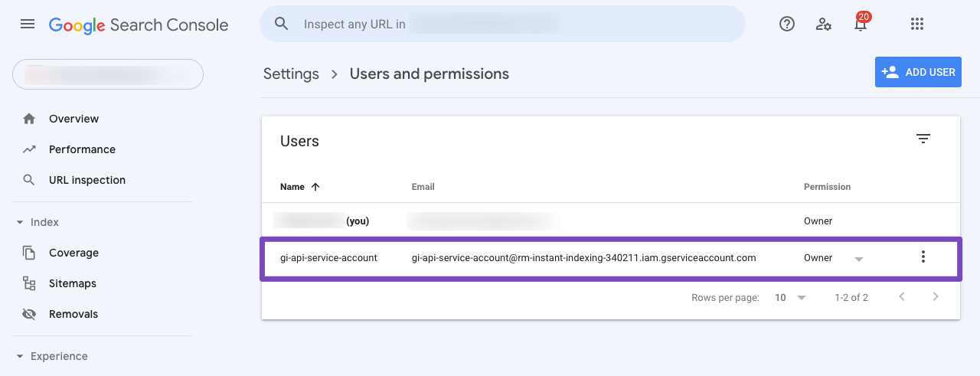Screen dimensions: 980x376
Task: Open the Google apps grid
Action: (x=917, y=24)
